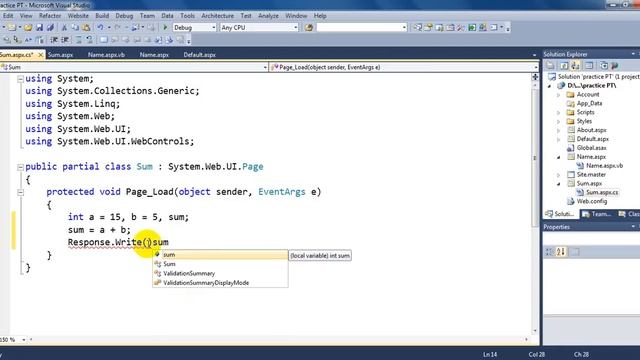640x360 pixels.
Task: Click the Paste clipboard icon
Action: [x=86, y=27]
